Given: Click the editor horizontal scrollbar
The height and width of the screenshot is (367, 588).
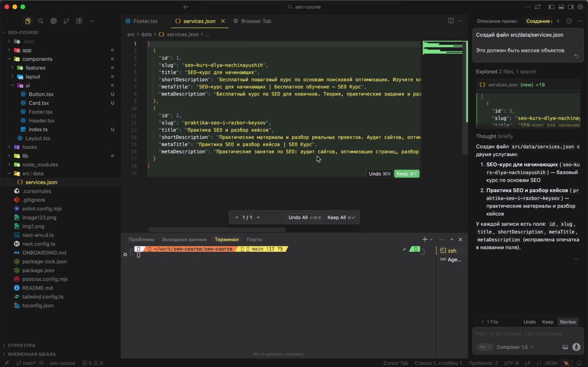Looking at the screenshot, I should (217, 229).
